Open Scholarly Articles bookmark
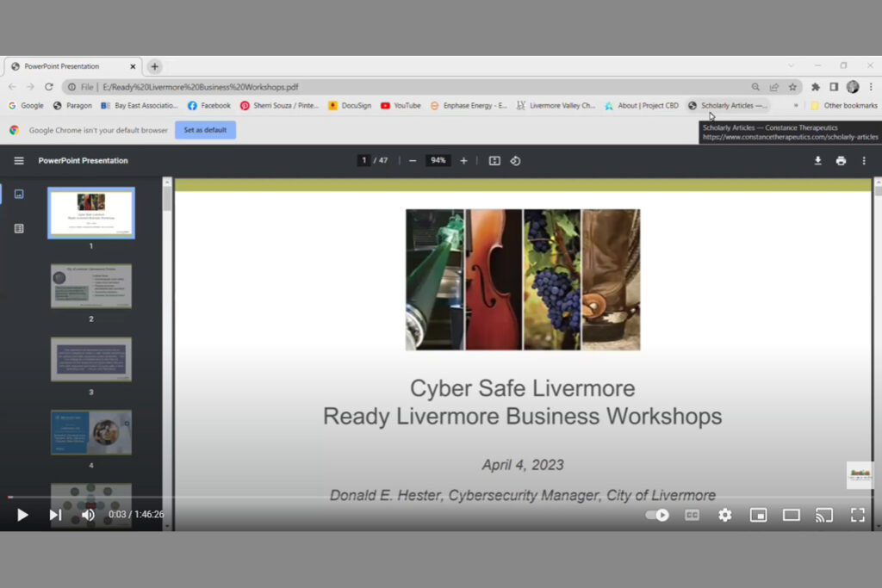The height and width of the screenshot is (588, 882). tap(727, 105)
